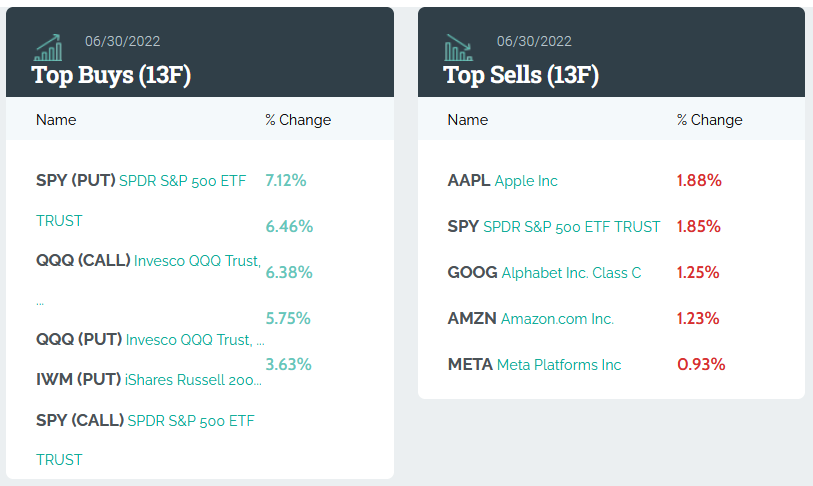This screenshot has width=813, height=486.
Task: Click the % Change column header in Top Buys
Action: (x=298, y=120)
